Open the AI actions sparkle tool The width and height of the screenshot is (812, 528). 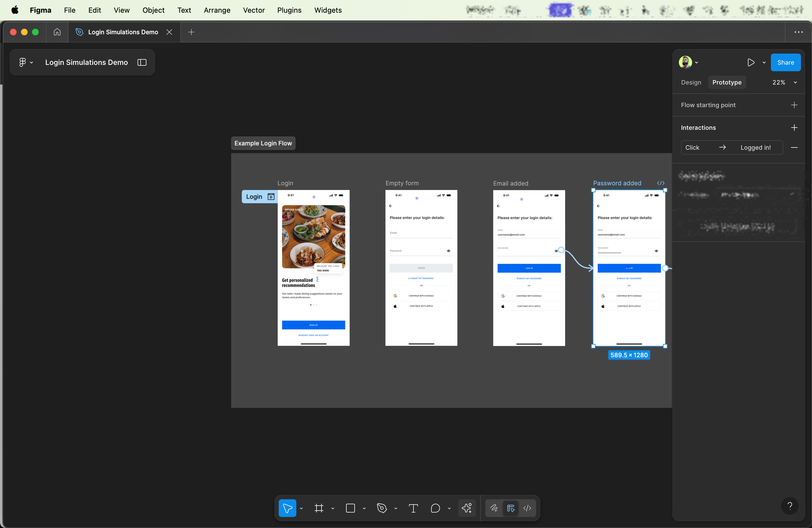[x=467, y=508]
